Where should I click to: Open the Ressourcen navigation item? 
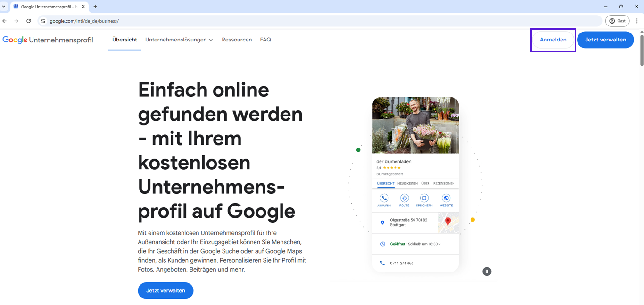coord(237,40)
